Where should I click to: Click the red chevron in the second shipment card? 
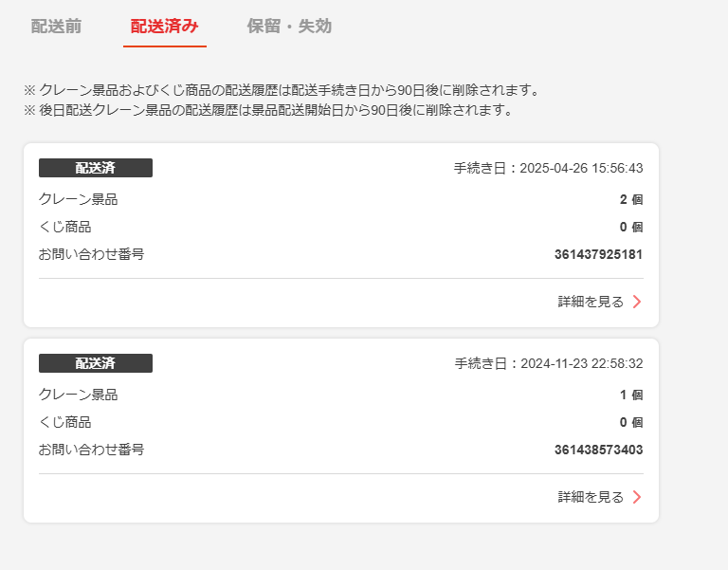pos(637,497)
